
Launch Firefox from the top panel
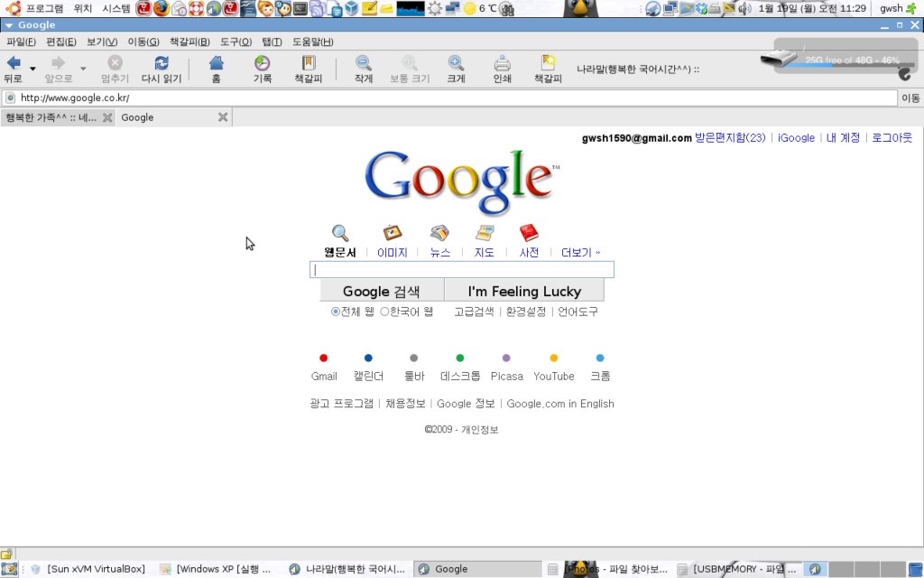click(x=161, y=8)
